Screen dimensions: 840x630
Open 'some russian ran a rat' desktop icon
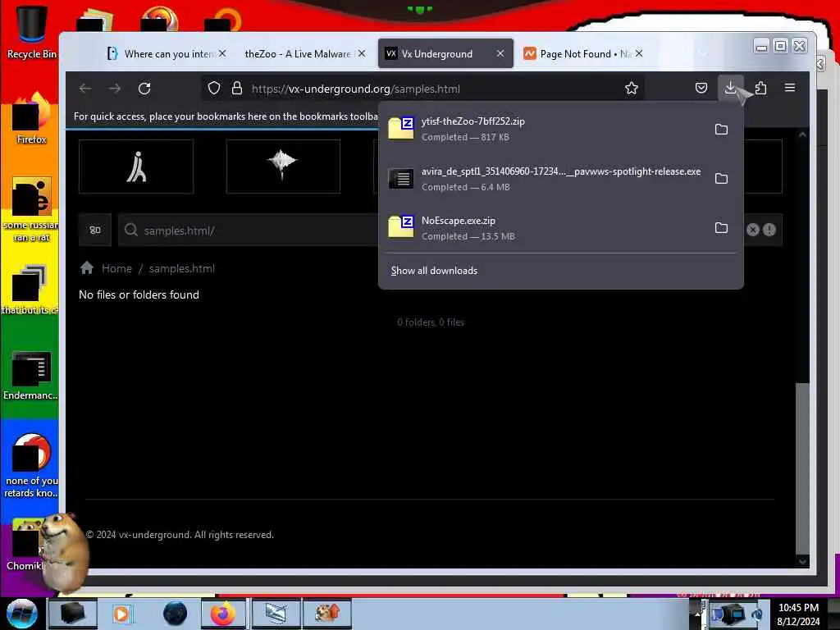coord(31,210)
